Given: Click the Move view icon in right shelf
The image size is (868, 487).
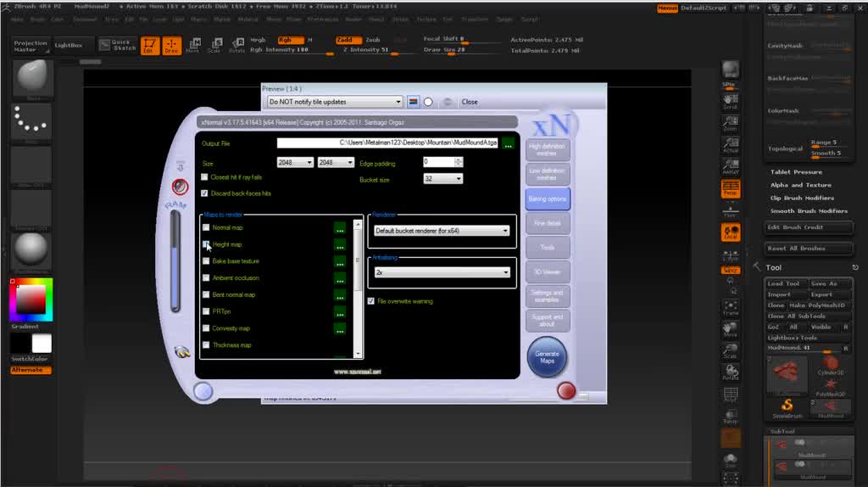Looking at the screenshot, I should [730, 330].
